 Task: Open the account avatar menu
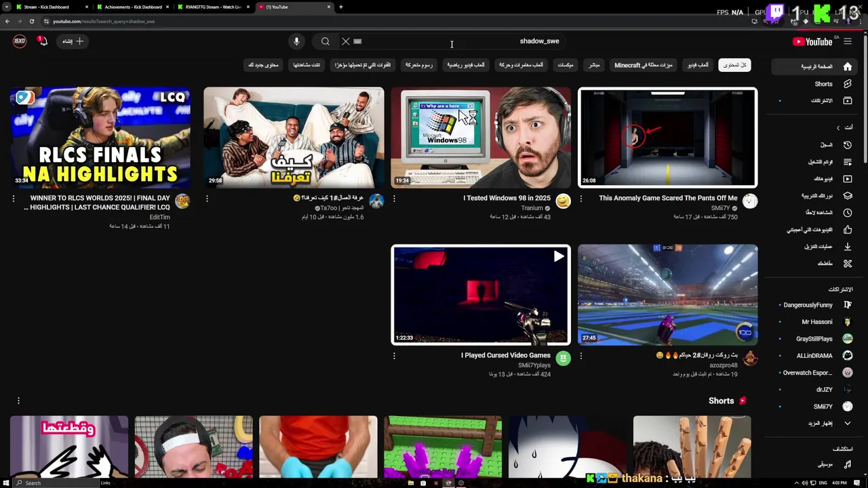(20, 41)
